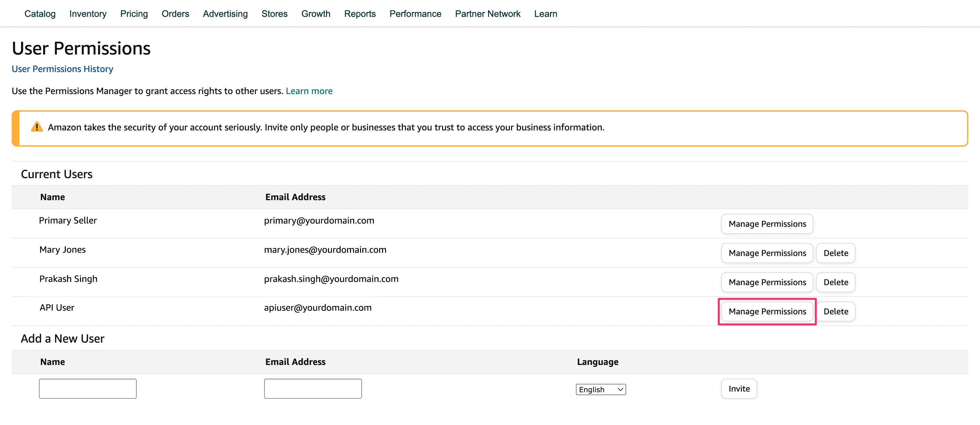Manage Permissions for API User
Image resolution: width=980 pixels, height=425 pixels.
[767, 311]
